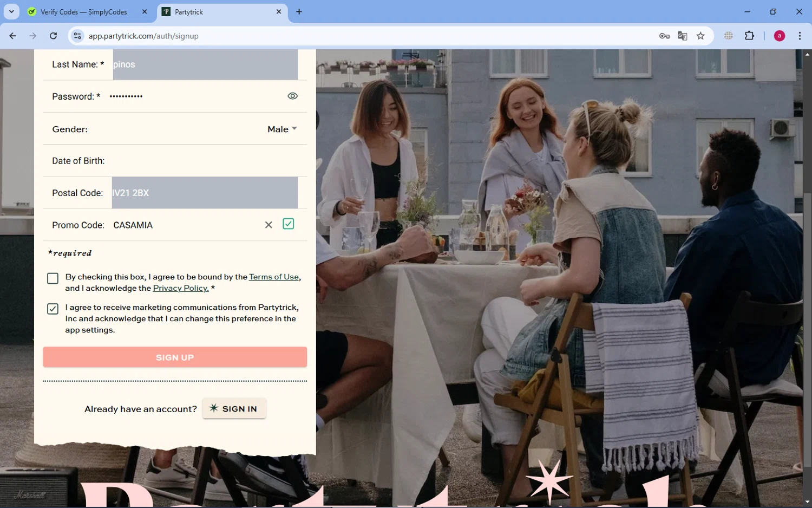
Task: Open the globe extension icon in toolbar
Action: point(729,36)
